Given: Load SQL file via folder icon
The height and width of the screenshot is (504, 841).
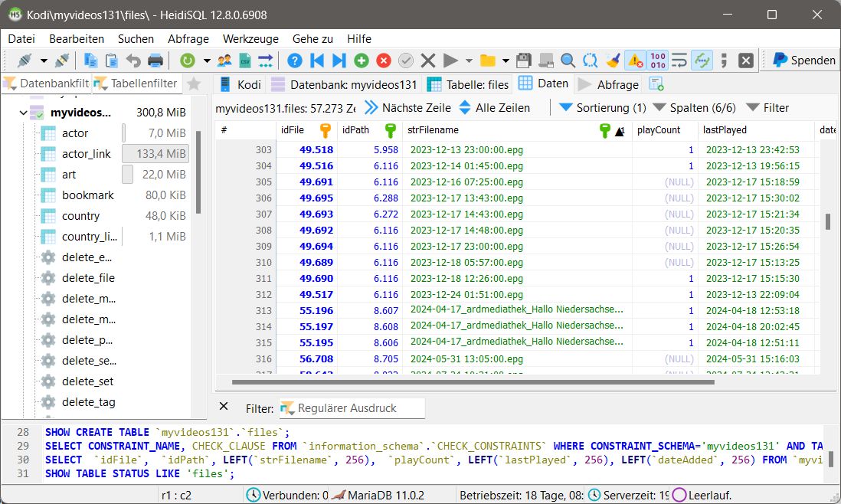Looking at the screenshot, I should click(x=488, y=61).
